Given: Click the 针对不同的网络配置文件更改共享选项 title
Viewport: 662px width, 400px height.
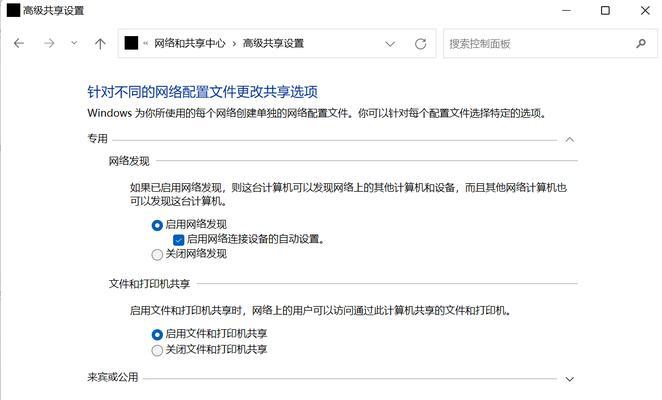Looking at the screenshot, I should (x=203, y=92).
